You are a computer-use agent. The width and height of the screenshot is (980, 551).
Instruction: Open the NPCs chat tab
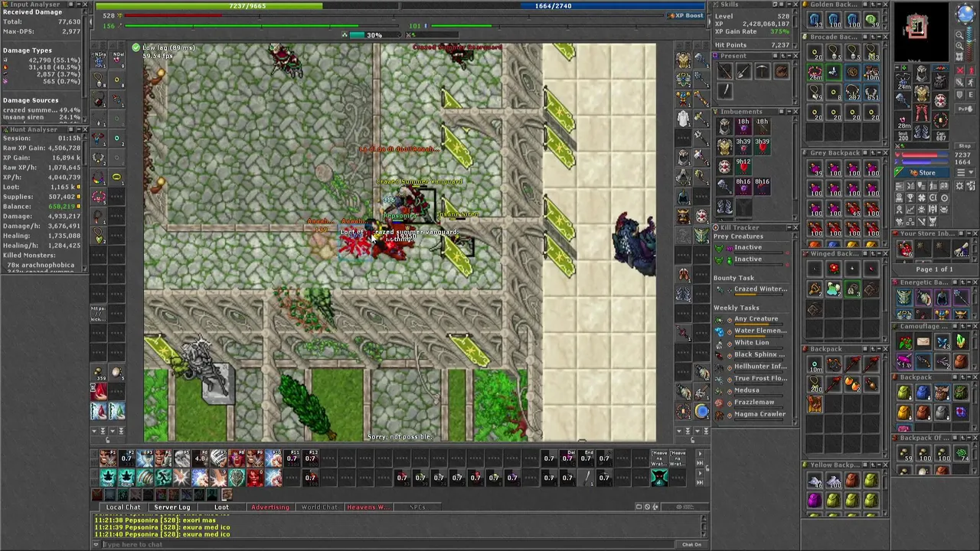[417, 507]
